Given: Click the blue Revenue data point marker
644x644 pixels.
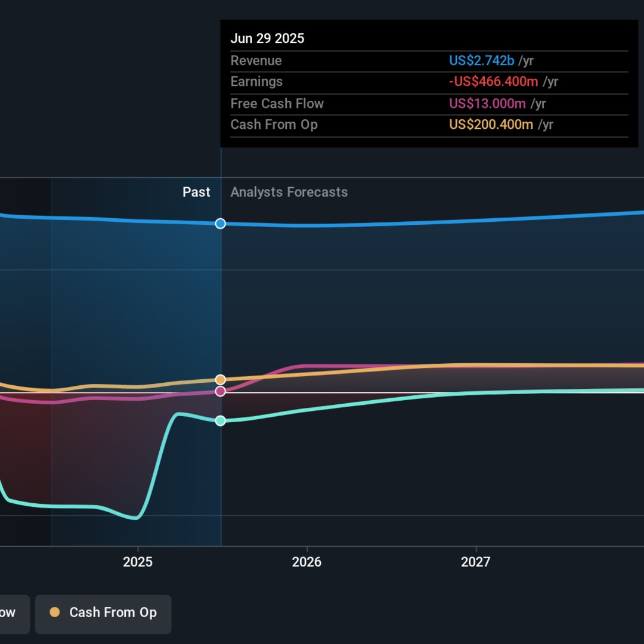Looking at the screenshot, I should [221, 224].
